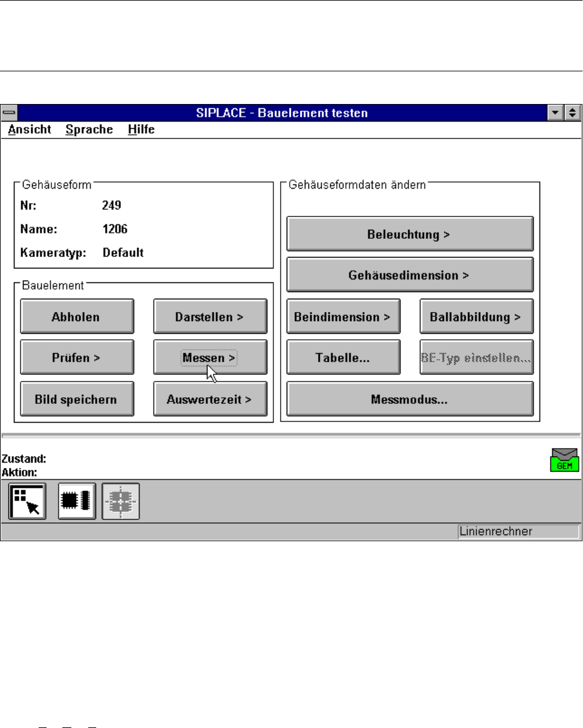Click the minimize arrow in title bar

pyautogui.click(x=555, y=112)
